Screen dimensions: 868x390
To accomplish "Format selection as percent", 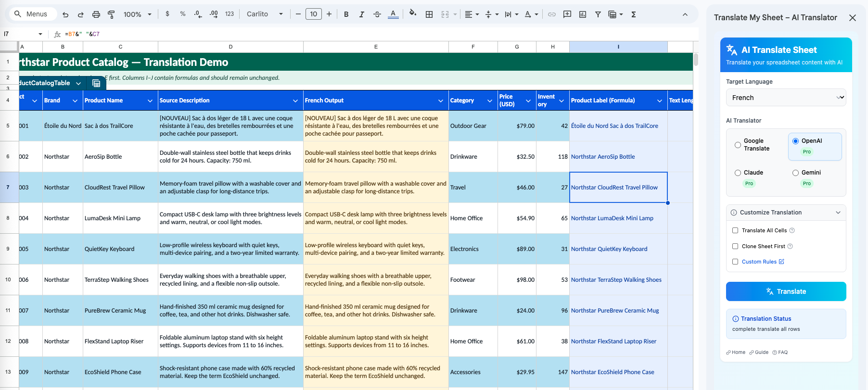I will pyautogui.click(x=183, y=14).
